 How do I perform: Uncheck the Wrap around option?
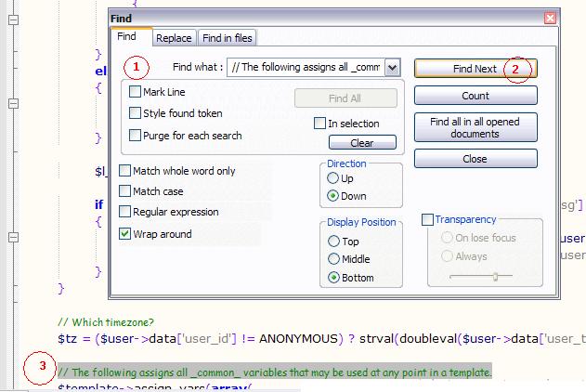[x=125, y=234]
